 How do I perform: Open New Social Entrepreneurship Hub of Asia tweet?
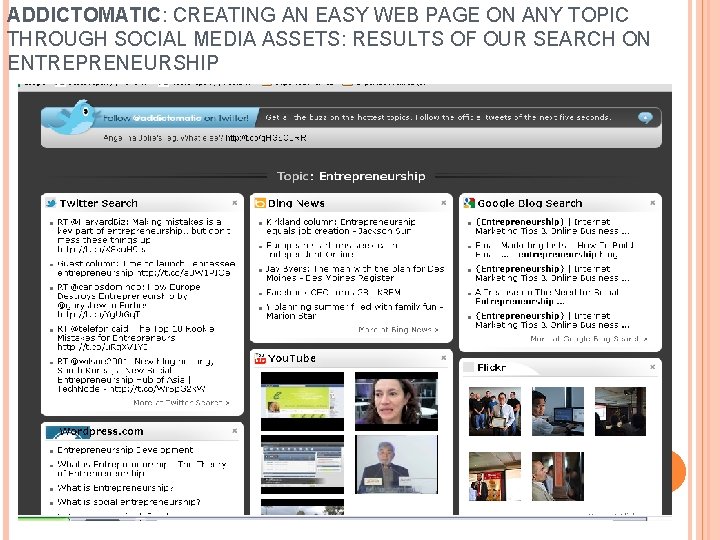coord(135,375)
